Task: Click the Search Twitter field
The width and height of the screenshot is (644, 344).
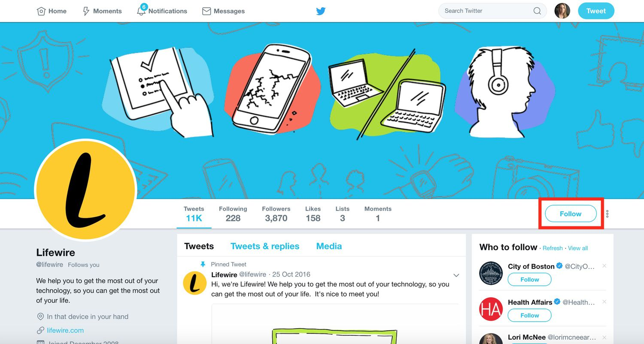Action: tap(492, 11)
